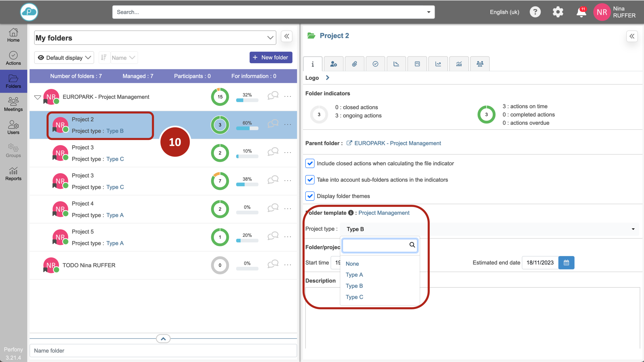Open the Default display dropdown

[64, 58]
